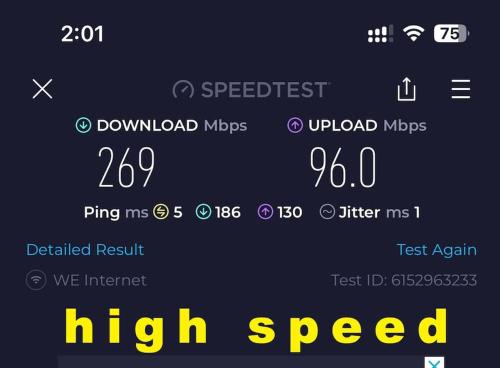Tap the purple upload arrow icon beside UPLOAD
The image size is (500, 368).
click(295, 126)
